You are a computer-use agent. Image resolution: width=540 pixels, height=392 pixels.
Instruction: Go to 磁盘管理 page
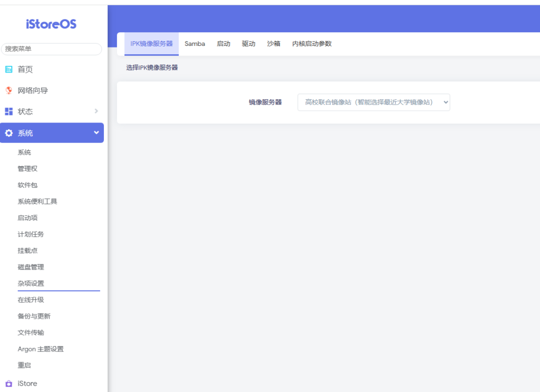tap(31, 267)
